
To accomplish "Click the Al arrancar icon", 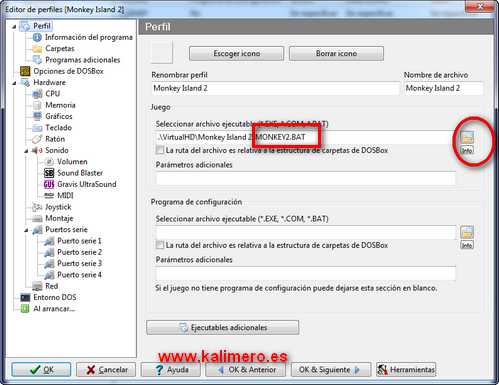I will pyautogui.click(x=25, y=309).
